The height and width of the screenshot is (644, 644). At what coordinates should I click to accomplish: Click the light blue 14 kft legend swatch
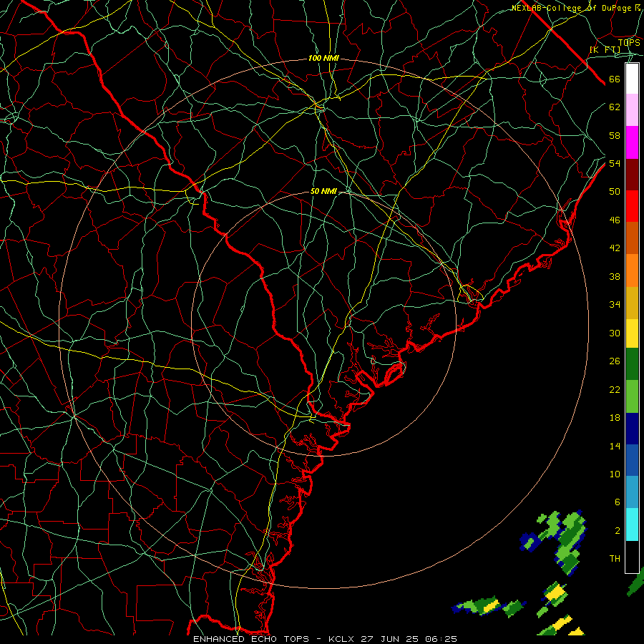[x=632, y=492]
